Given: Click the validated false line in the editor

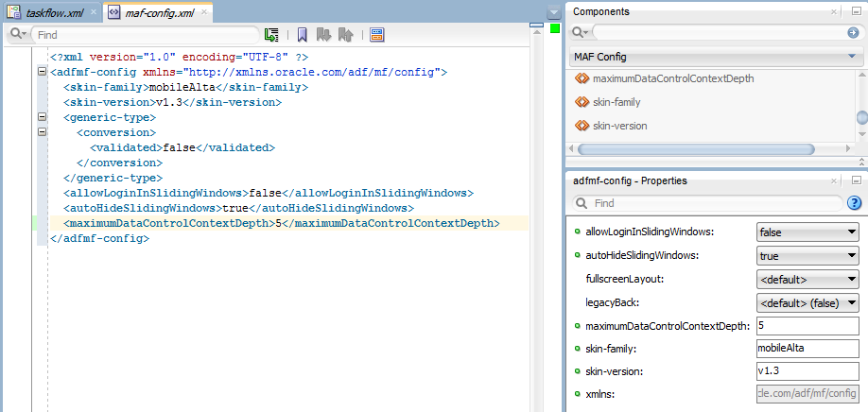Looking at the screenshot, I should click(182, 147).
